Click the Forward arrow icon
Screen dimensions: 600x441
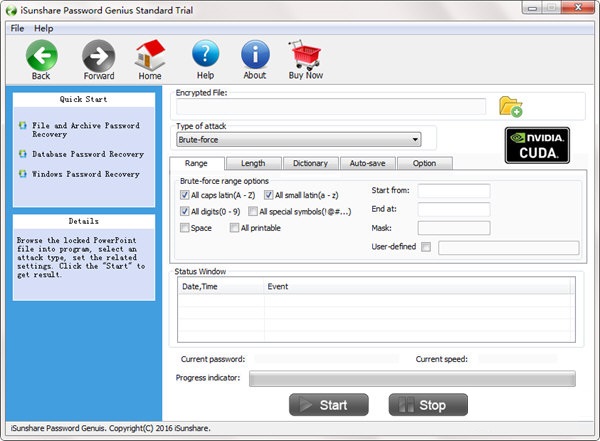click(x=98, y=55)
